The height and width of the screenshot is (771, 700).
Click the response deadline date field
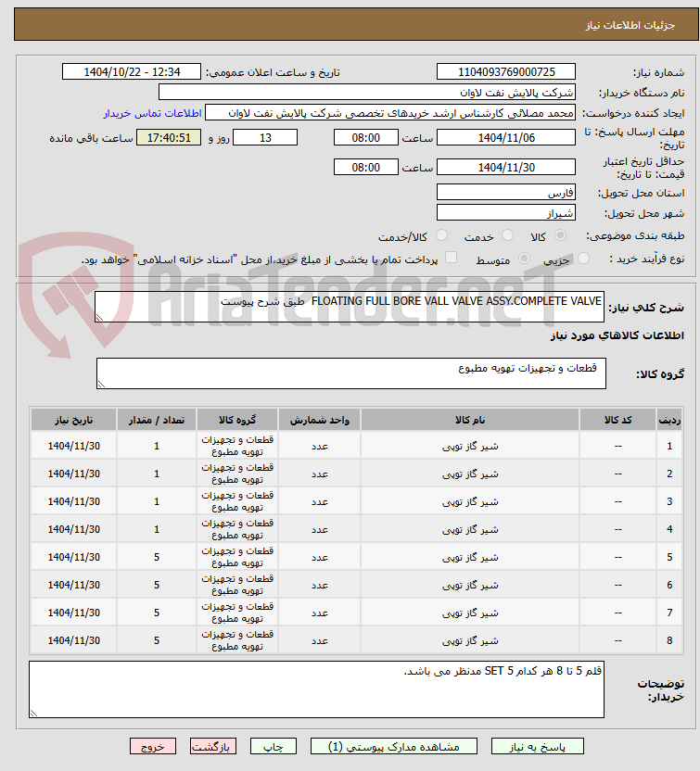[505, 138]
